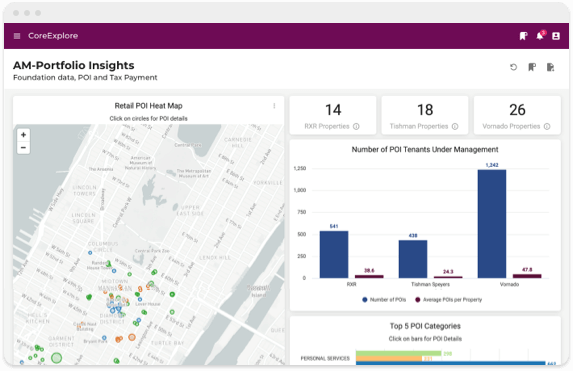Click the bookmark dashboard icon below header

pos(532,67)
